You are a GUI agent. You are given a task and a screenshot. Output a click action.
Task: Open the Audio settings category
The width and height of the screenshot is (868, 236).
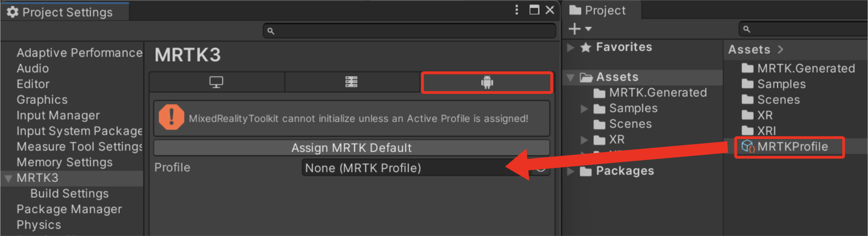(x=33, y=69)
